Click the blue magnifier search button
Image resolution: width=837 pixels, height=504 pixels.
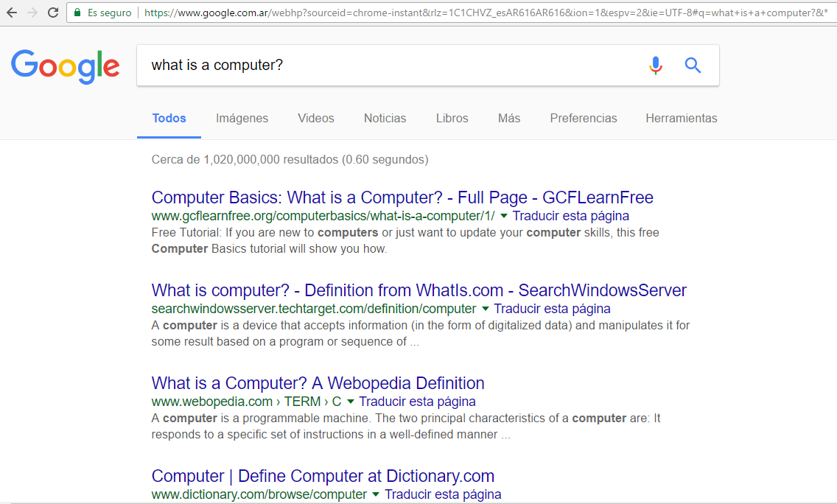(x=693, y=65)
